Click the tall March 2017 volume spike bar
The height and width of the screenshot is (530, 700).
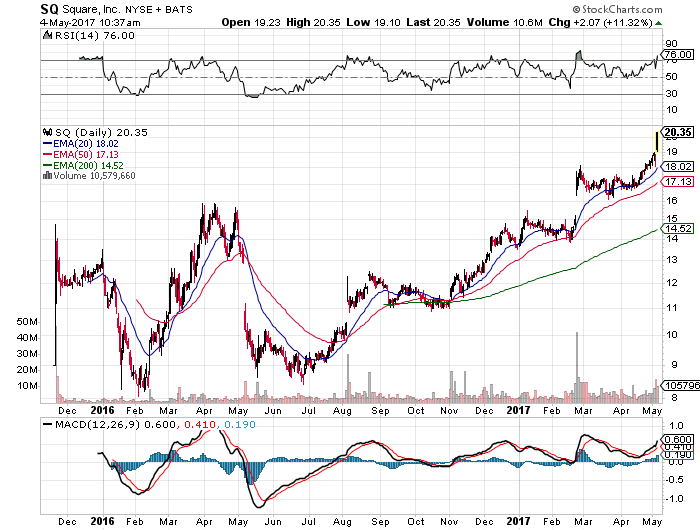577,367
